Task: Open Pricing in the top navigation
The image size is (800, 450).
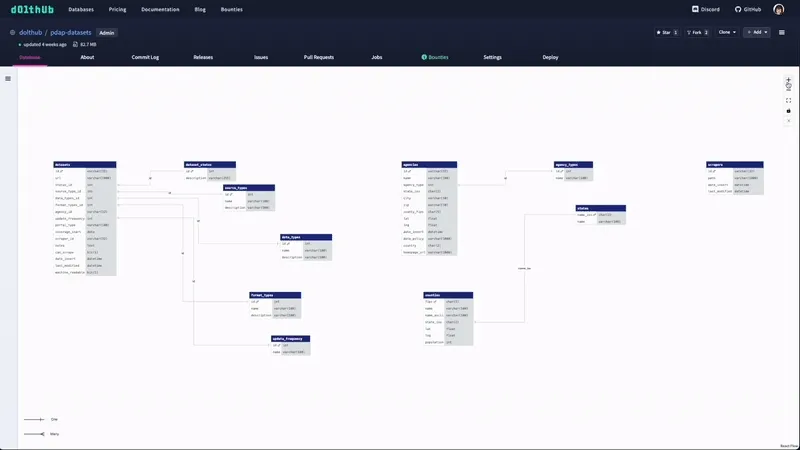Action: [117, 9]
